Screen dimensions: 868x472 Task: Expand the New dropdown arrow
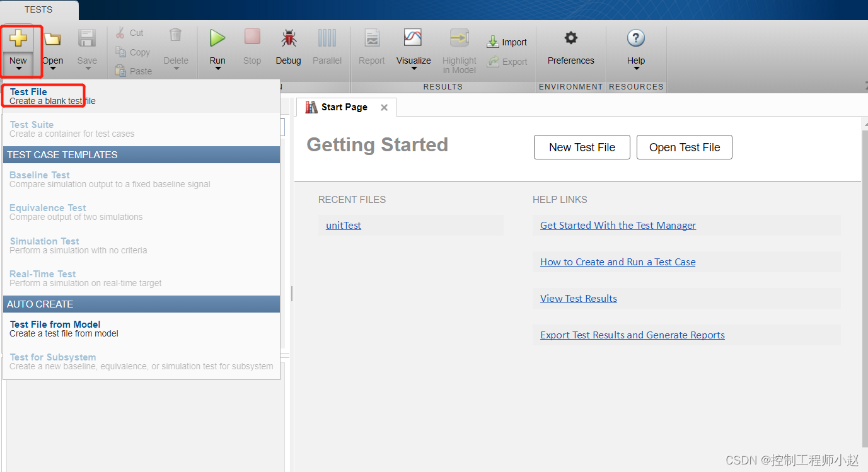point(18,69)
